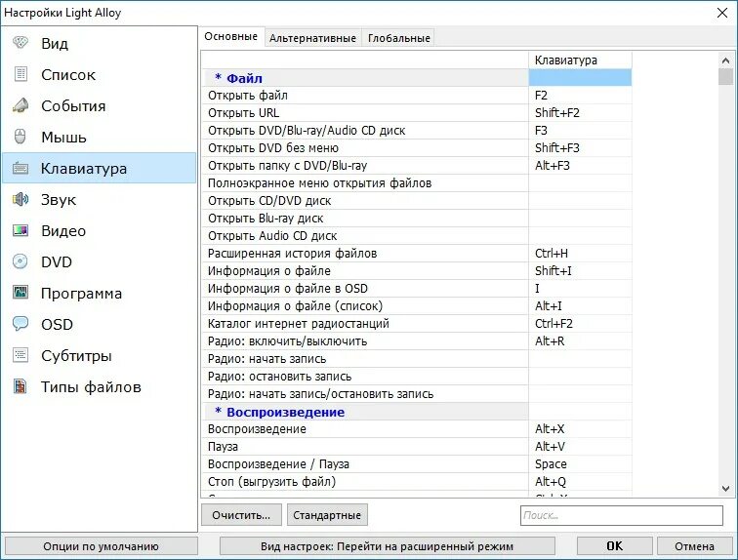
Task: Select the Стоп (выгрузить файл) row
Action: (x=417, y=482)
